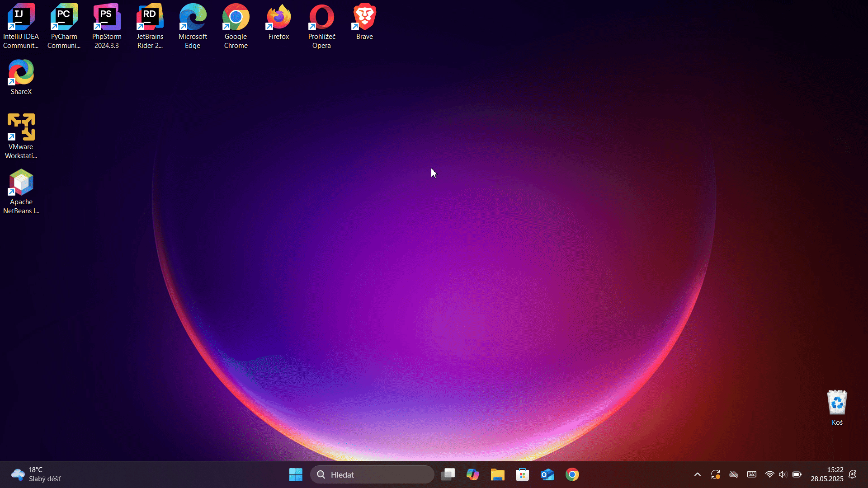
Task: Open VMware Workstation
Action: [21, 127]
